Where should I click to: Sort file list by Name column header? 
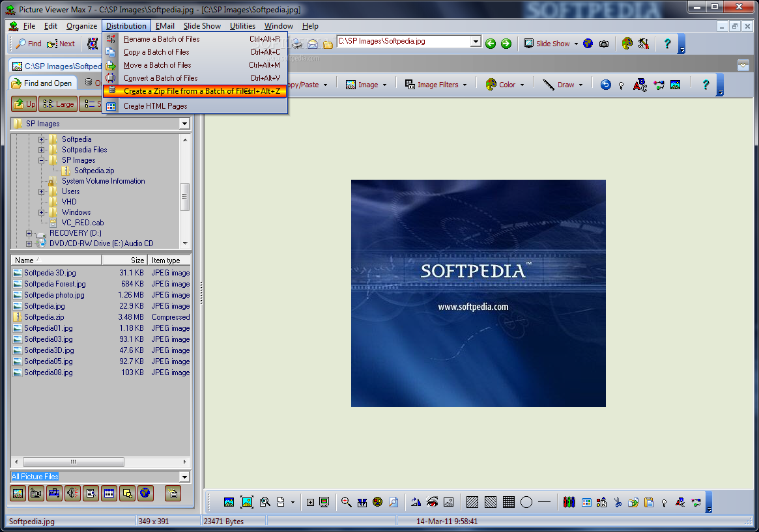(x=56, y=260)
